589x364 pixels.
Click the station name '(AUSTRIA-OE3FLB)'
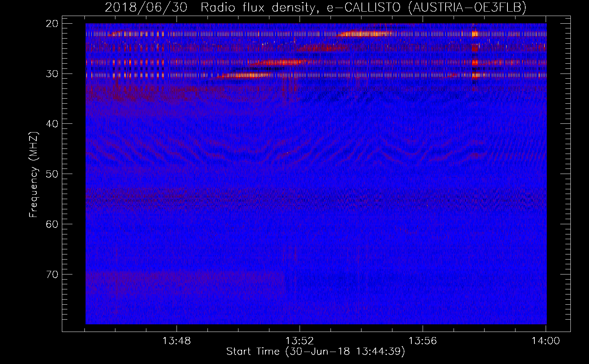pyautogui.click(x=467, y=7)
